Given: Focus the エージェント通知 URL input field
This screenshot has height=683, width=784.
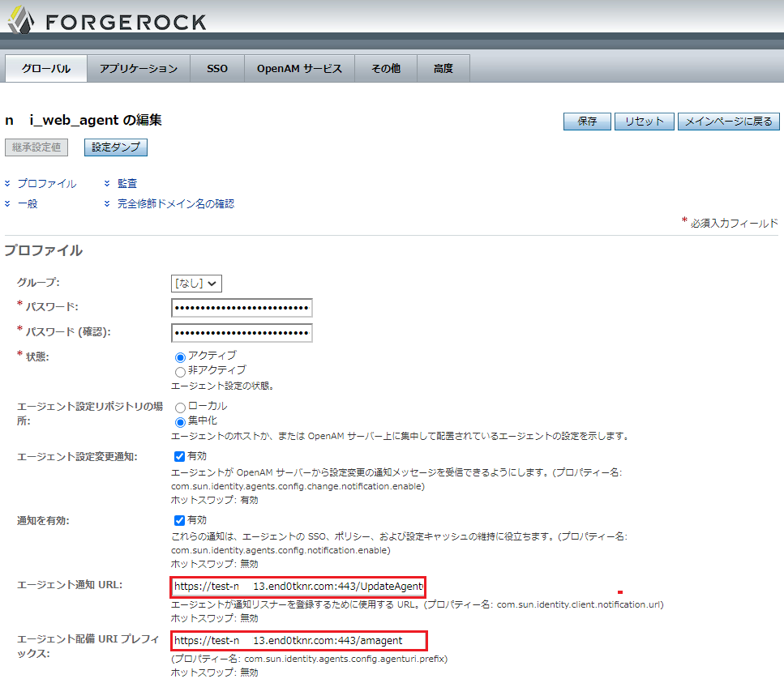Looking at the screenshot, I should point(298,587).
